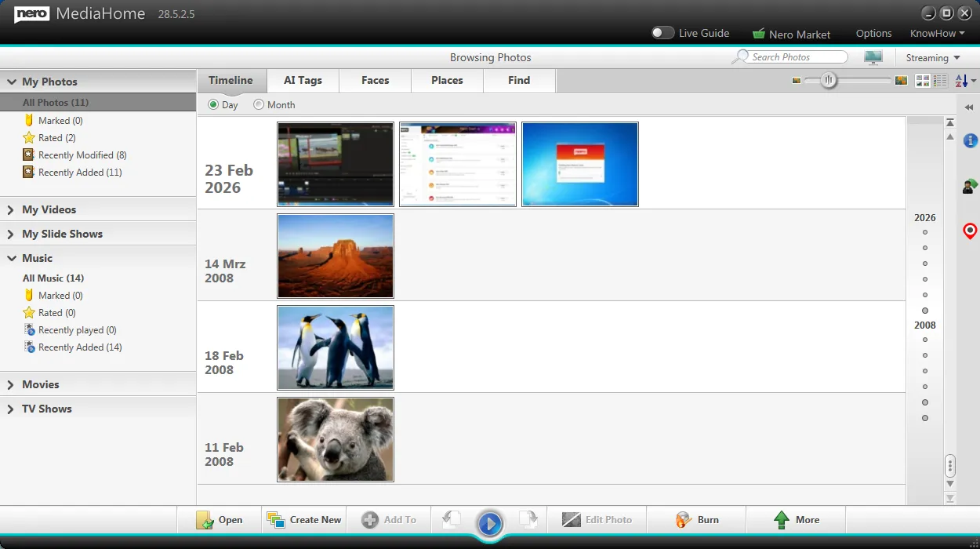The height and width of the screenshot is (549, 980).
Task: Open the info panel on the right sidebar
Action: click(970, 140)
